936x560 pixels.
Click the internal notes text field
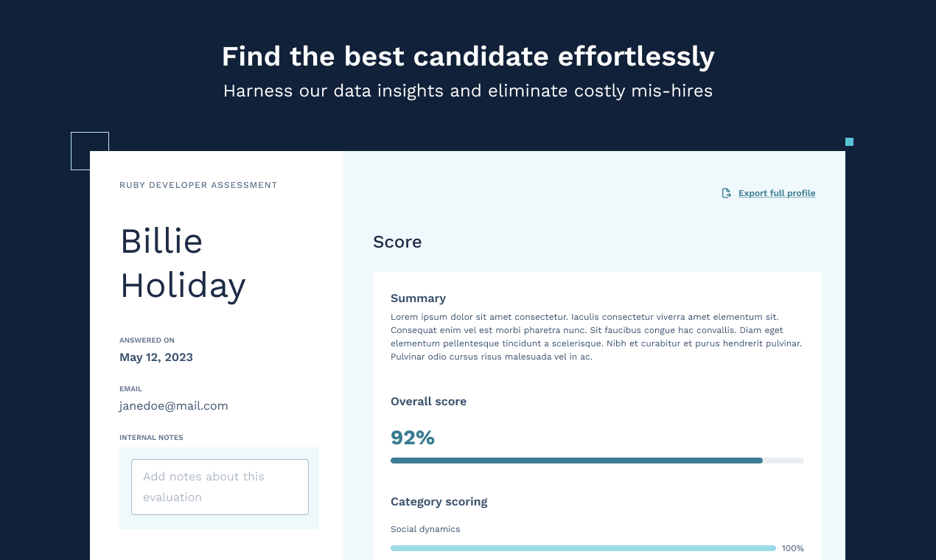[x=220, y=487]
